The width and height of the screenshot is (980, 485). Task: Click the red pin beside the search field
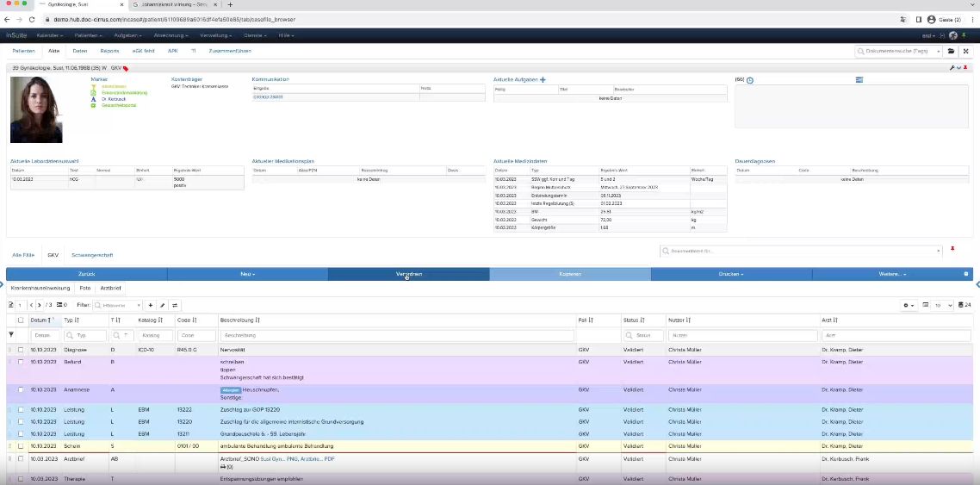[952, 250]
